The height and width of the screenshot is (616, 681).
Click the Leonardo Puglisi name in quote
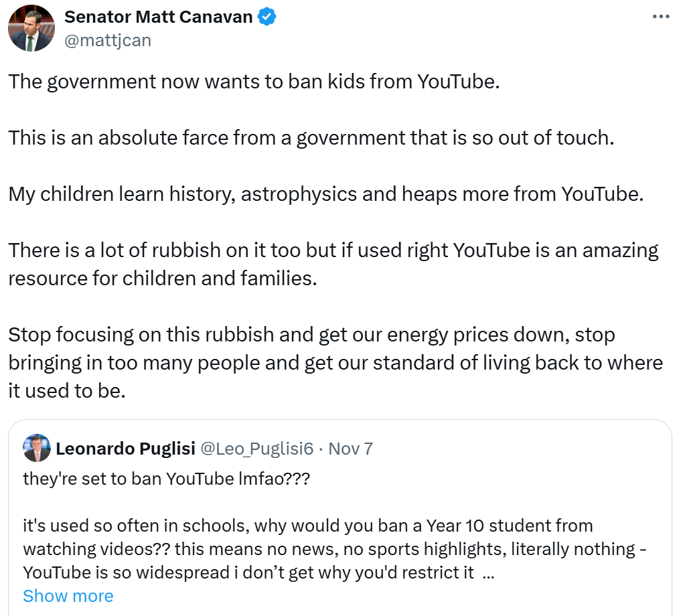[125, 449]
